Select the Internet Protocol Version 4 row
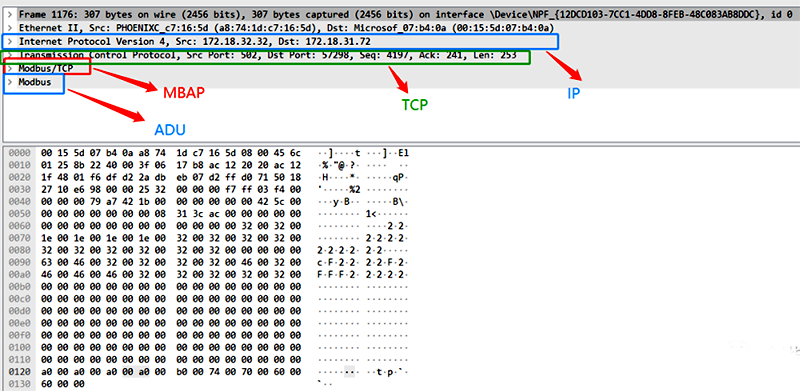 195,41
